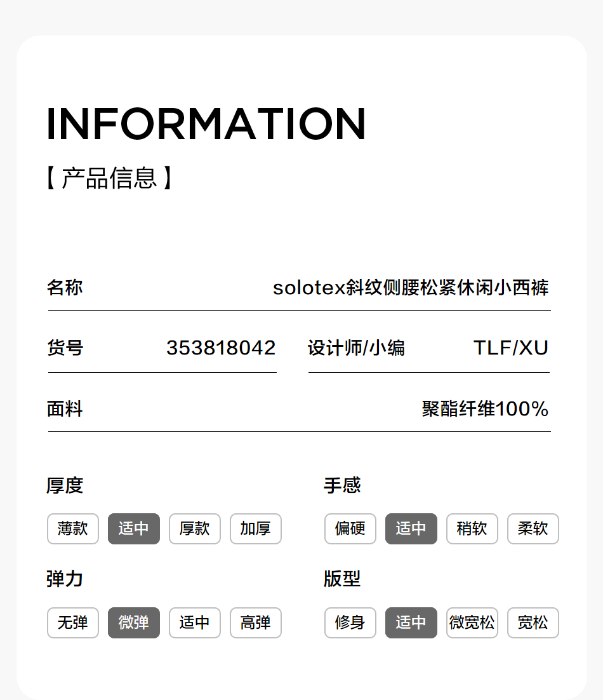Viewport: 603px width, 700px height.
Task: Choose 高弹 elasticity option
Action: coord(255,623)
